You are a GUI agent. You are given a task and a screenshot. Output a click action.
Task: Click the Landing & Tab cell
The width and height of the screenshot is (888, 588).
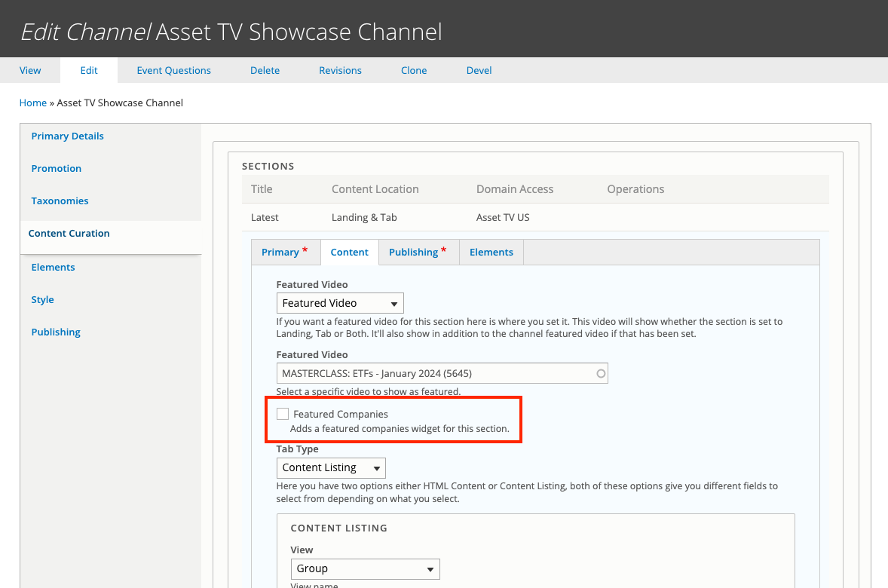[x=364, y=218]
